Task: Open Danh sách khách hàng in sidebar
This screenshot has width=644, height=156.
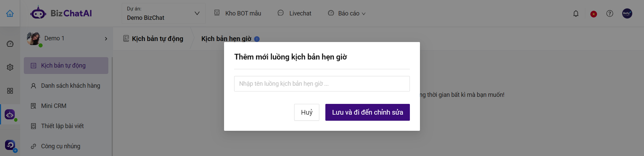Action: coord(66,86)
